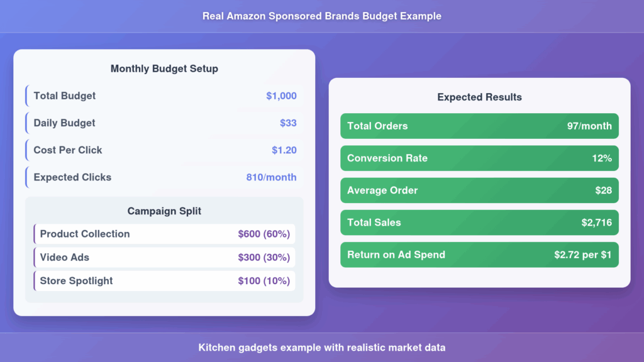Click the Expected Clicks label text
This screenshot has height=362, width=644.
[x=72, y=177]
